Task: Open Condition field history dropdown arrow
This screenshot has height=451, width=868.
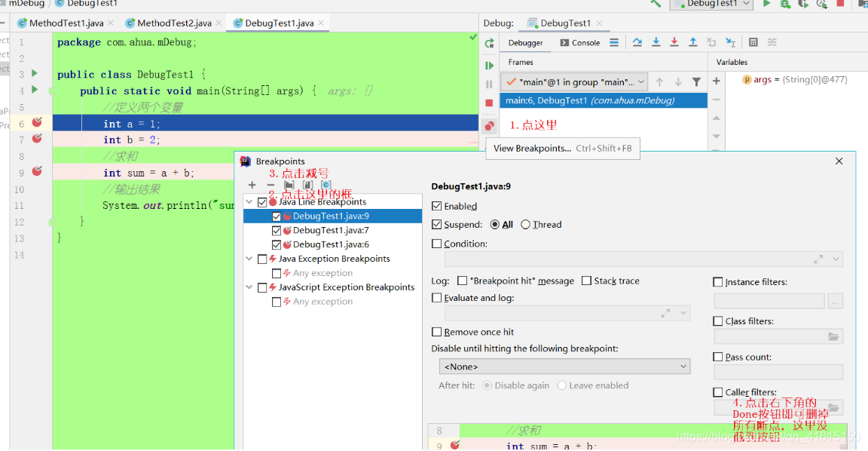Action: 836,259
